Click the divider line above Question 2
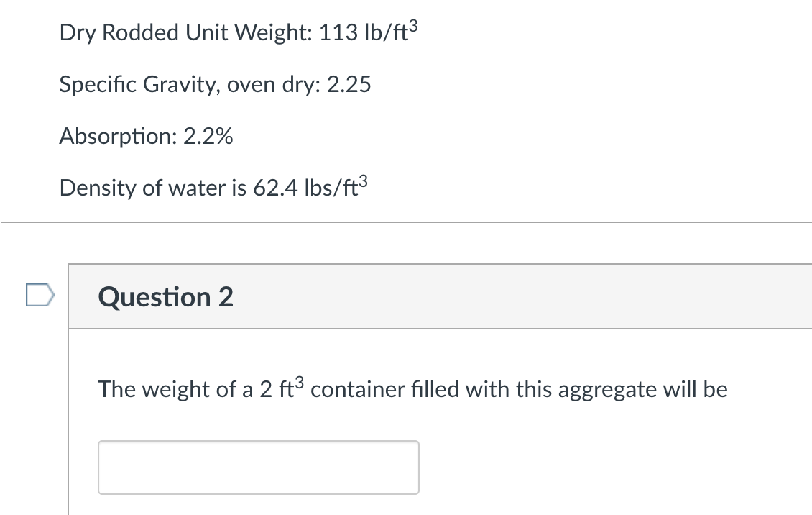 coord(406,222)
